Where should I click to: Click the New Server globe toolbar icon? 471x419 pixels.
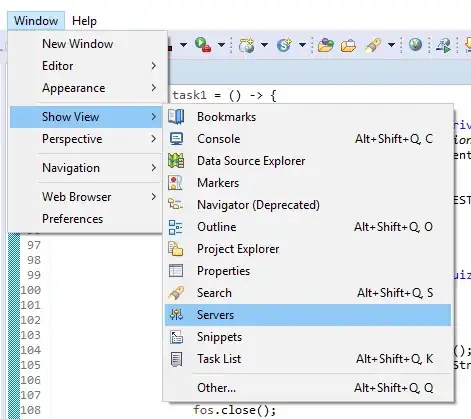click(x=247, y=45)
